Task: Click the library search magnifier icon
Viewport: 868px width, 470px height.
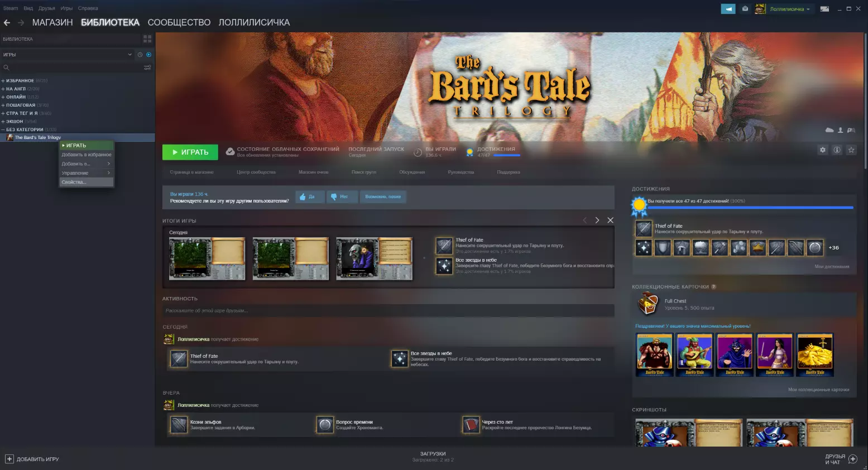Action: point(6,68)
